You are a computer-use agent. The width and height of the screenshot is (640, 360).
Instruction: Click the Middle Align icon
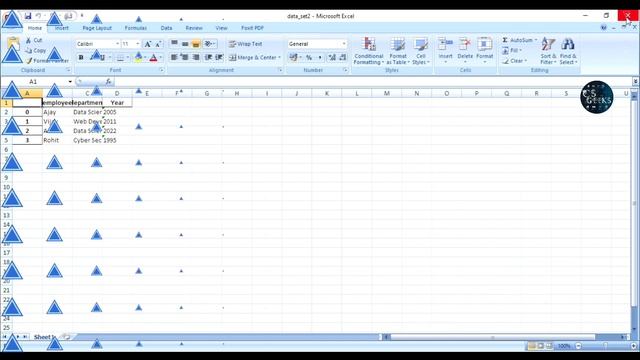tap(185, 44)
